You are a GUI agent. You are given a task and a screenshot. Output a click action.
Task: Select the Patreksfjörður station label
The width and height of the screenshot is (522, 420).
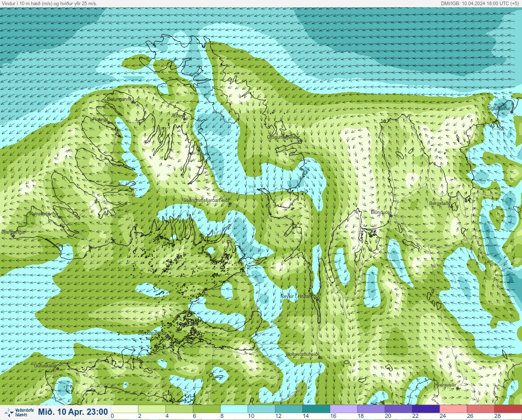[44, 214]
